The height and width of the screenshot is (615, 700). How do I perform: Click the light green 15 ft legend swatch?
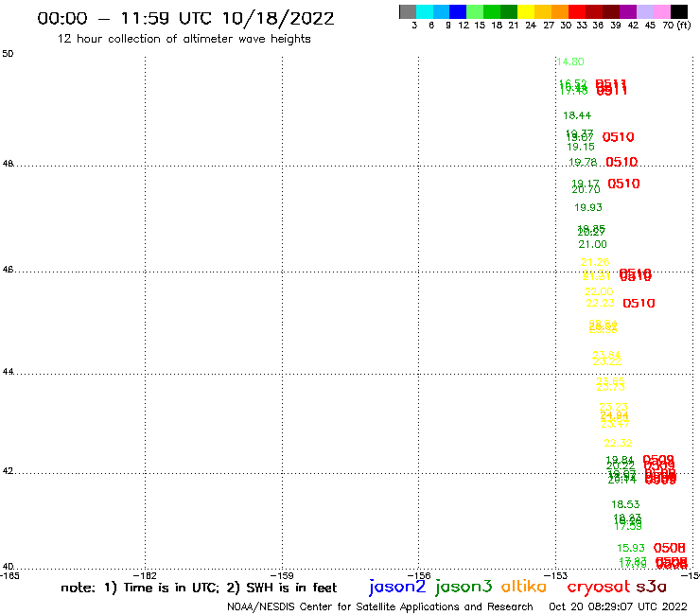click(x=475, y=11)
